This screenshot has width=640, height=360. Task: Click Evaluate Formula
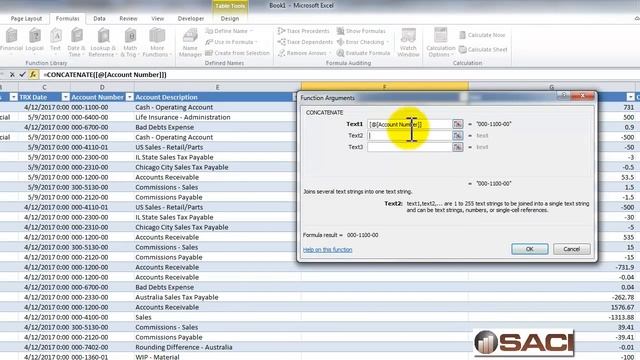tap(363, 53)
